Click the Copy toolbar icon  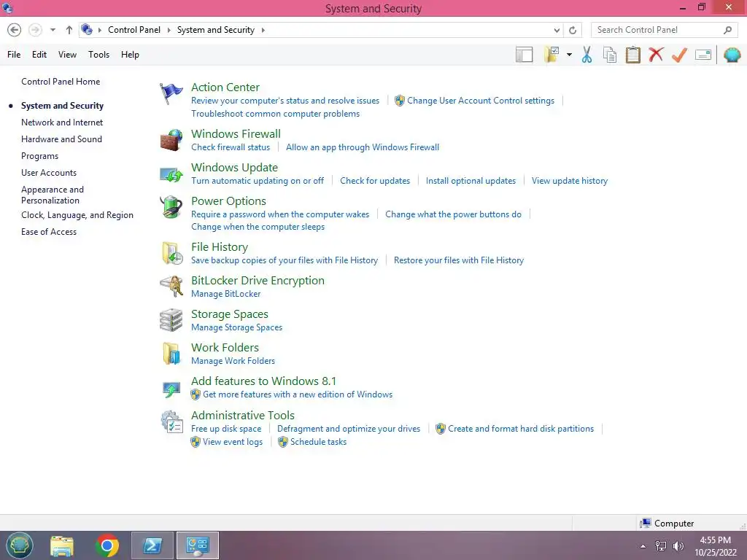[610, 55]
